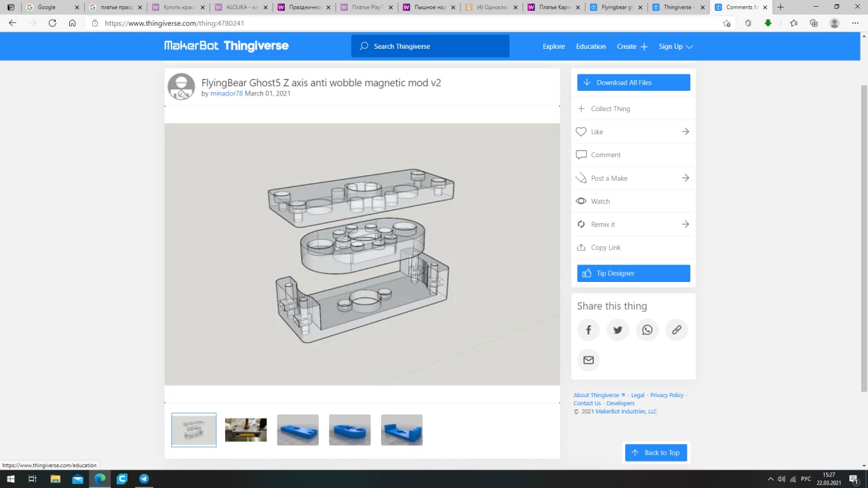Screen dimensions: 868x488
Task: Select the fifth blue model thumbnail
Action: (x=401, y=430)
